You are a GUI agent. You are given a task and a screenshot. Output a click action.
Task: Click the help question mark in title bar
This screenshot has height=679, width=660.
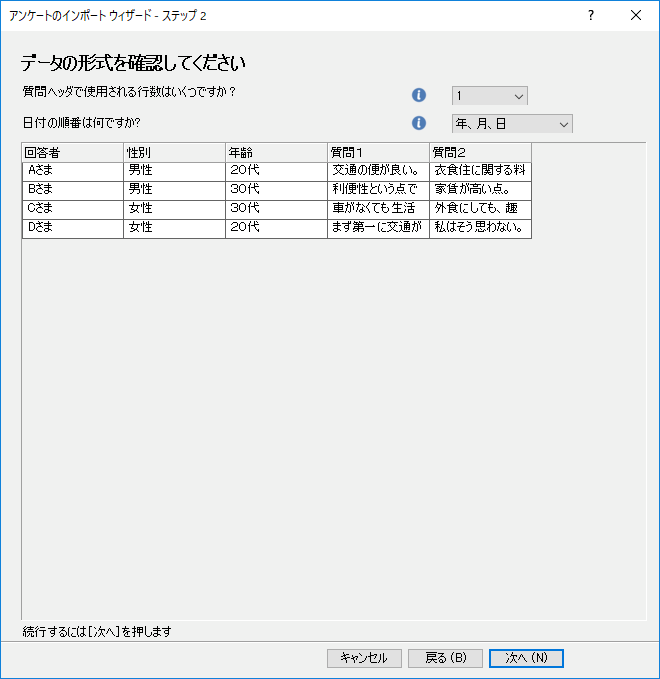click(x=591, y=15)
